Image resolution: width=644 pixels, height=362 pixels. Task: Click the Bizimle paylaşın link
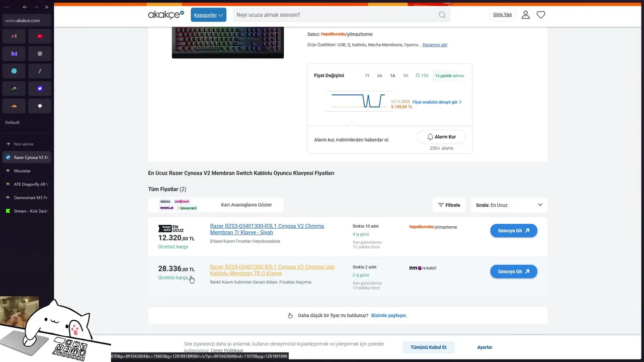[389, 316]
